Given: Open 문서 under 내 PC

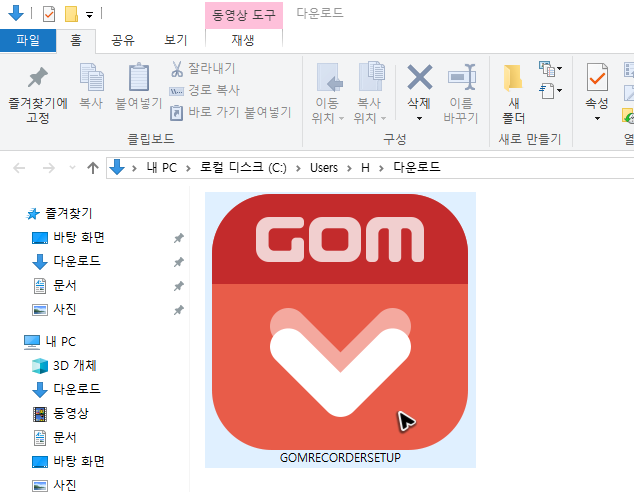Looking at the screenshot, I should tap(55, 437).
